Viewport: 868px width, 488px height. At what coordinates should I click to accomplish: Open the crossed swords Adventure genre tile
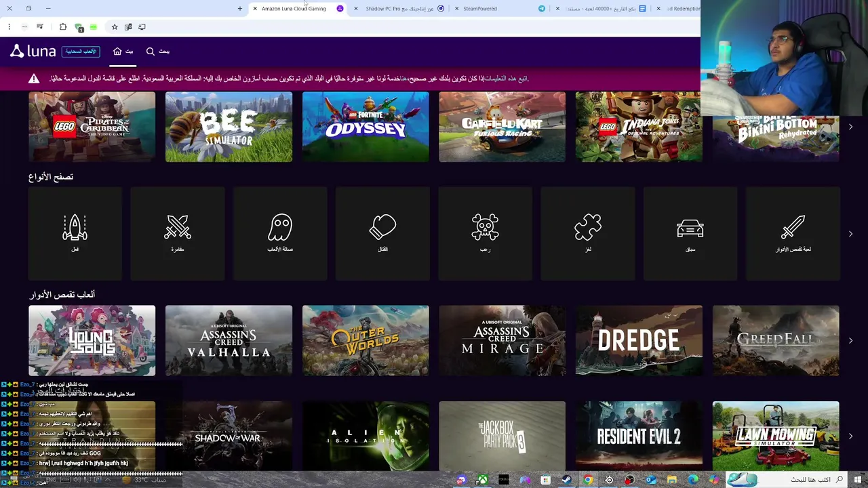click(x=178, y=234)
